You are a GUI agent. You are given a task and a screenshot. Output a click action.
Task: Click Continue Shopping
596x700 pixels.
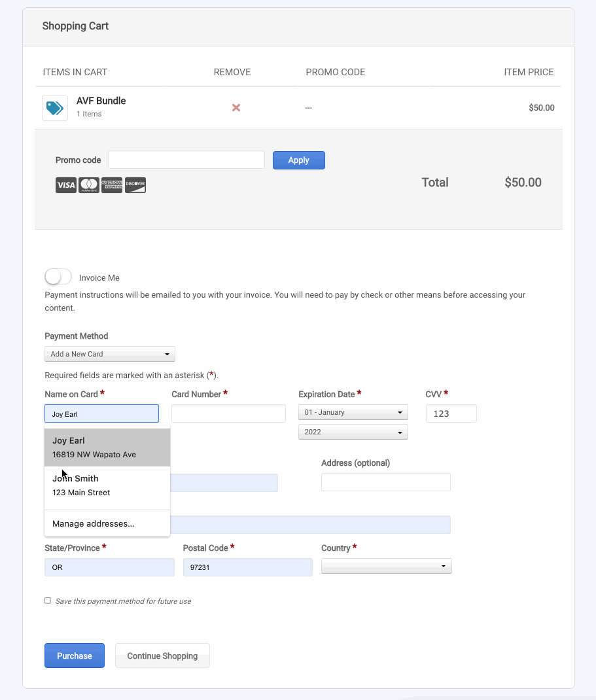pyautogui.click(x=162, y=656)
